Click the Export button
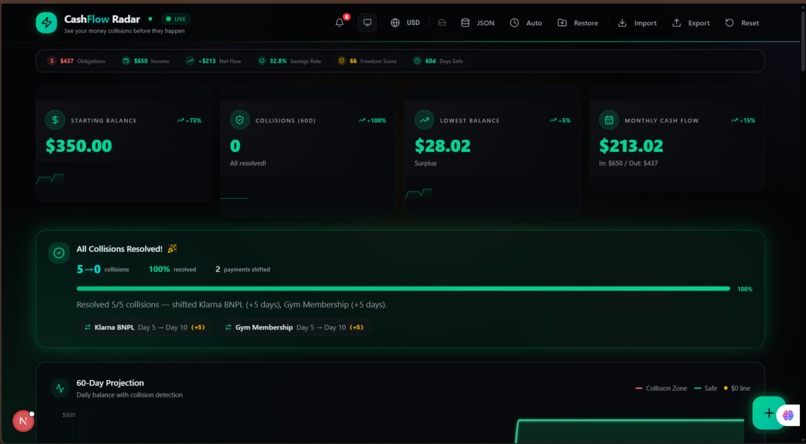The width and height of the screenshot is (806, 444). pyautogui.click(x=691, y=23)
